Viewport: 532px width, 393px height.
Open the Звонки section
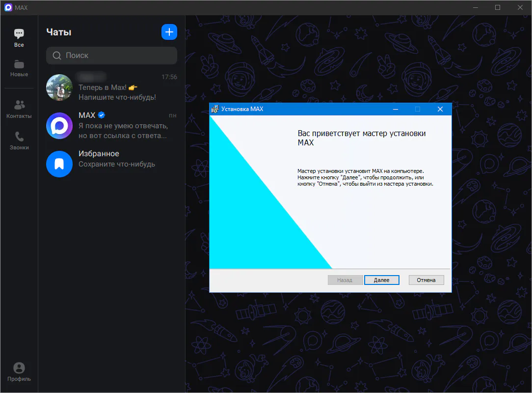(x=19, y=140)
